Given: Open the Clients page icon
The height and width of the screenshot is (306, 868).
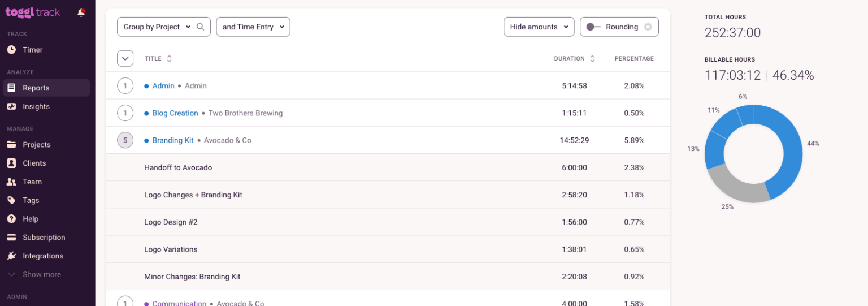Looking at the screenshot, I should point(11,163).
